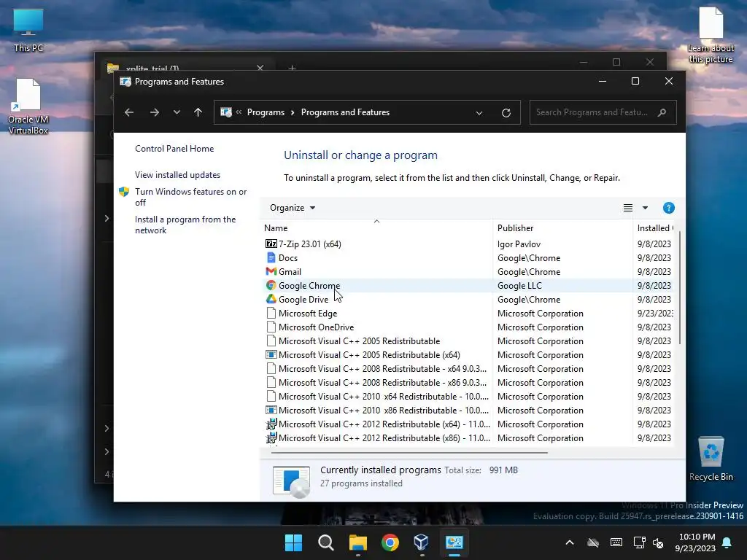Viewport: 747px width, 560px height.
Task: Click the Control Panel taskbar icon
Action: pyautogui.click(x=454, y=542)
